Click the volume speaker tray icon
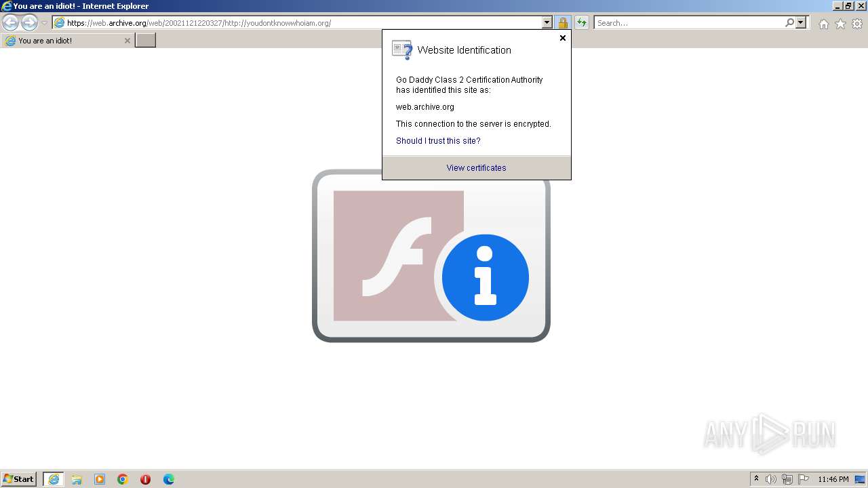The height and width of the screenshot is (488, 868). tap(771, 479)
